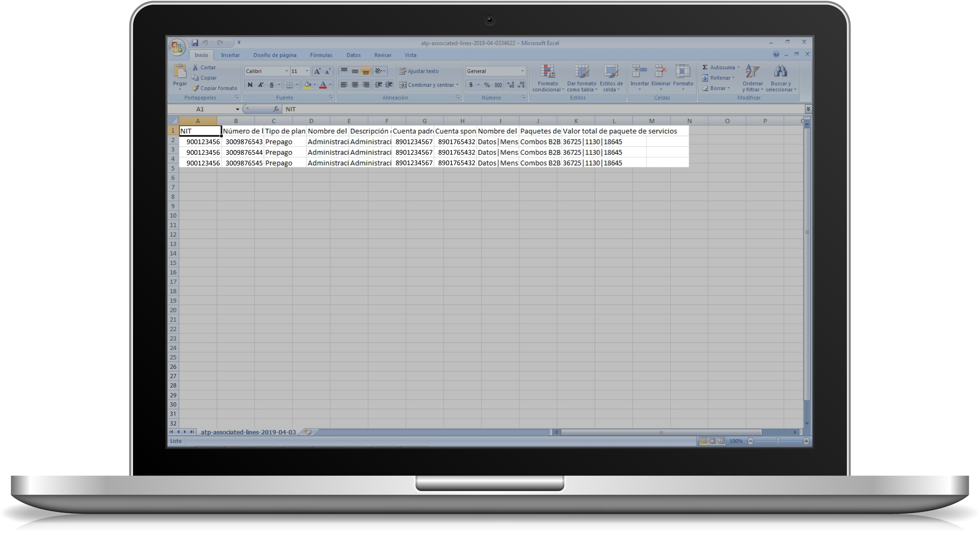Decrease decimal places
This screenshot has height=533, width=980.
[521, 85]
